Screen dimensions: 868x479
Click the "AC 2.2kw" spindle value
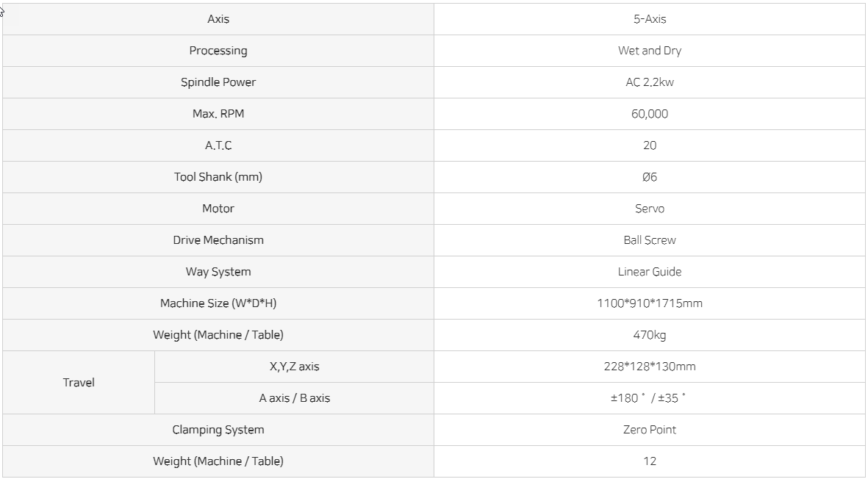coord(650,82)
